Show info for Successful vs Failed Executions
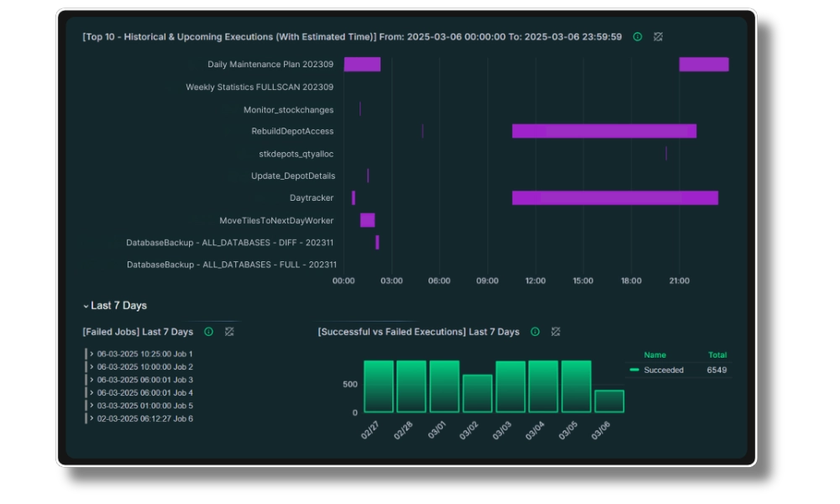The width and height of the screenshot is (840, 504). tap(535, 332)
